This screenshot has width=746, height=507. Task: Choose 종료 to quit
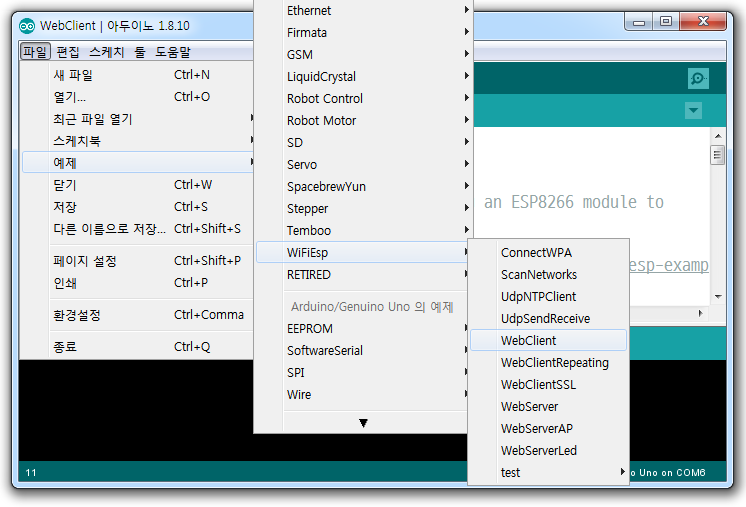[137, 347]
